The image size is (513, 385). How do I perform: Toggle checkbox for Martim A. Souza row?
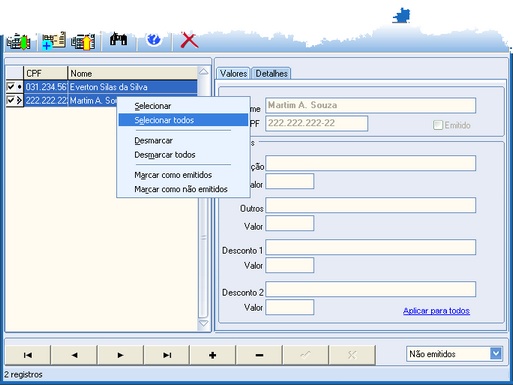[x=10, y=100]
